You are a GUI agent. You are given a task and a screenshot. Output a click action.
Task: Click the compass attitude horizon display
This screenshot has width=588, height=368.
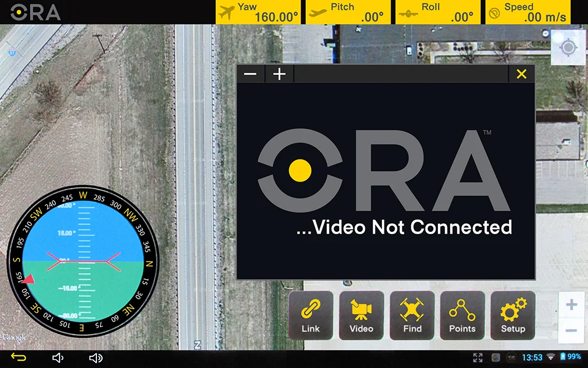click(x=83, y=261)
